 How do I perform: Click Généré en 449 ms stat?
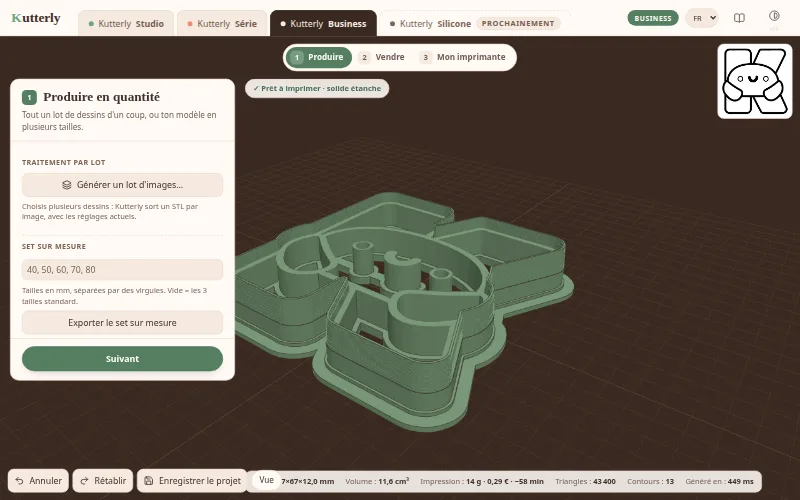(x=719, y=481)
